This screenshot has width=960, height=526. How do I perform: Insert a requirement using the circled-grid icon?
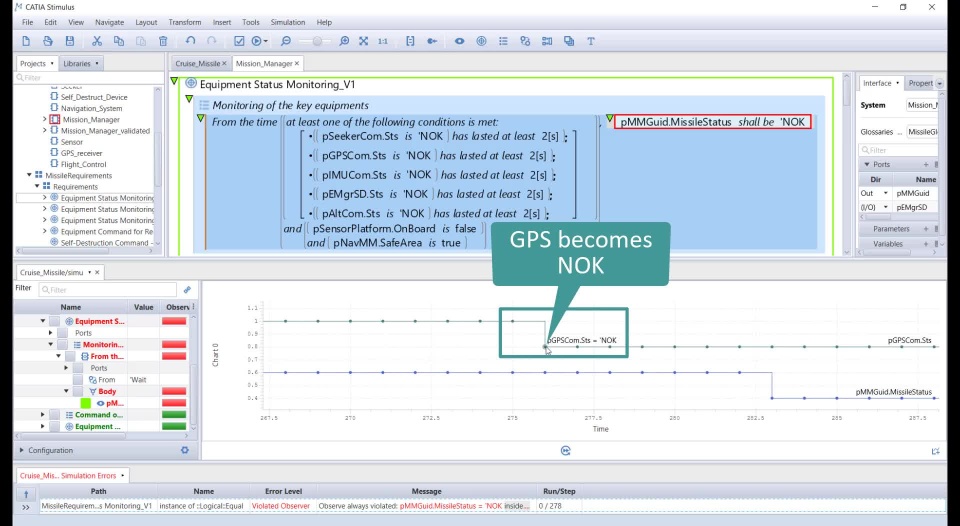481,41
